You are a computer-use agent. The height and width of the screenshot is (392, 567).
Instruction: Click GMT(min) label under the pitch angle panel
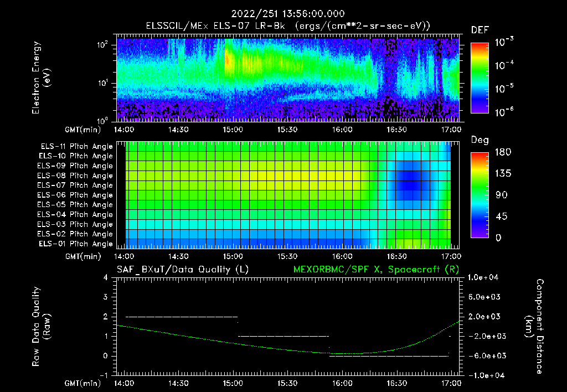(x=83, y=256)
